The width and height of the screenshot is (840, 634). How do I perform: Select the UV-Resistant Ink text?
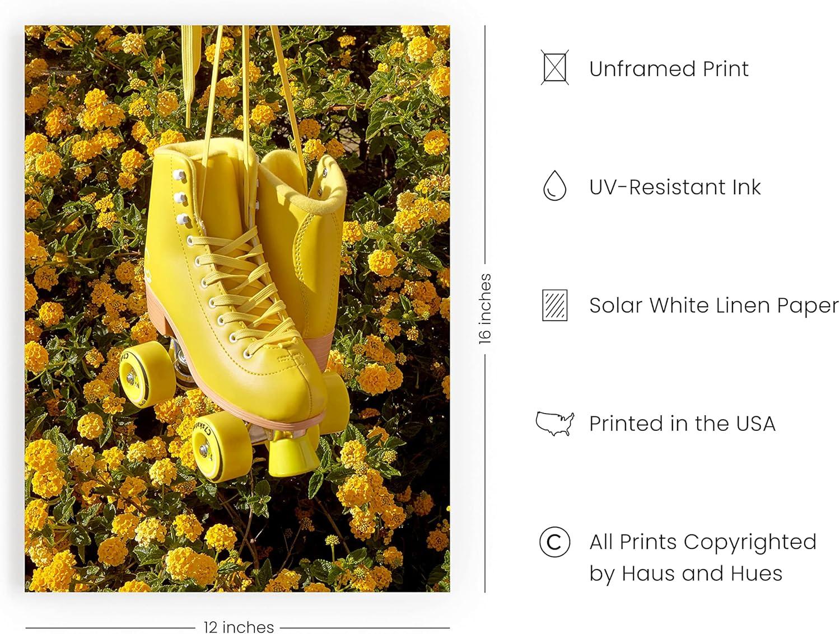pos(675,187)
